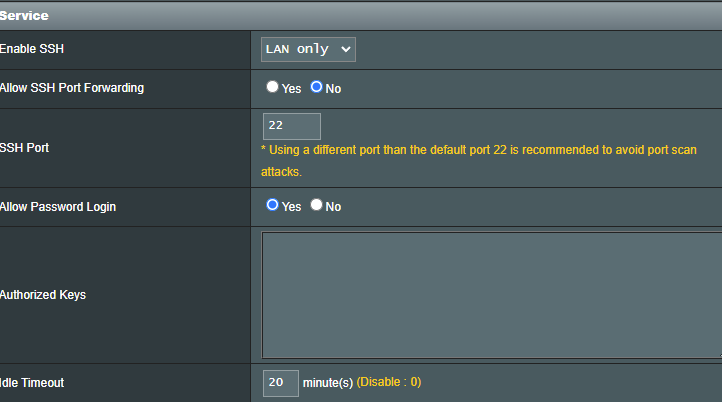
Task: Click the "Yes" text beside SSH Port Forwarding
Action: tap(291, 88)
